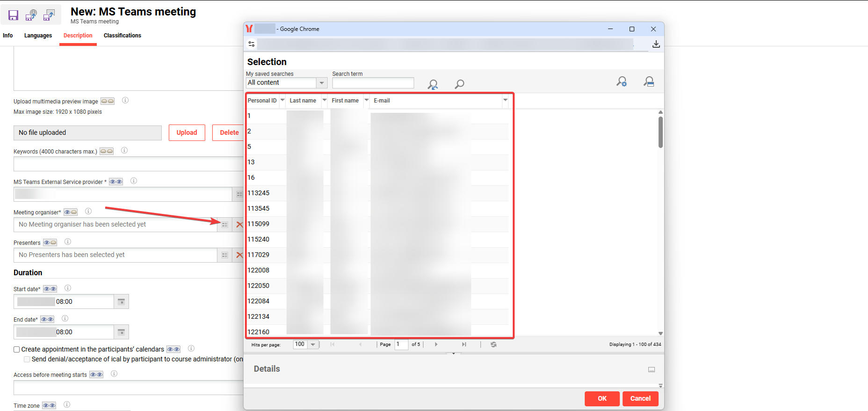868x411 pixels.
Task: Open the info icon for Upload multimedia preview image
Action: point(125,101)
